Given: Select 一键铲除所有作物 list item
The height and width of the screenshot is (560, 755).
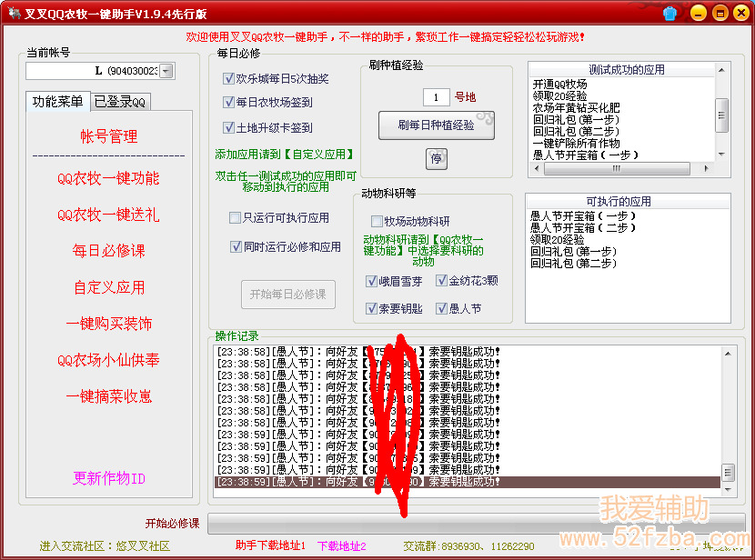Looking at the screenshot, I should [x=576, y=143].
